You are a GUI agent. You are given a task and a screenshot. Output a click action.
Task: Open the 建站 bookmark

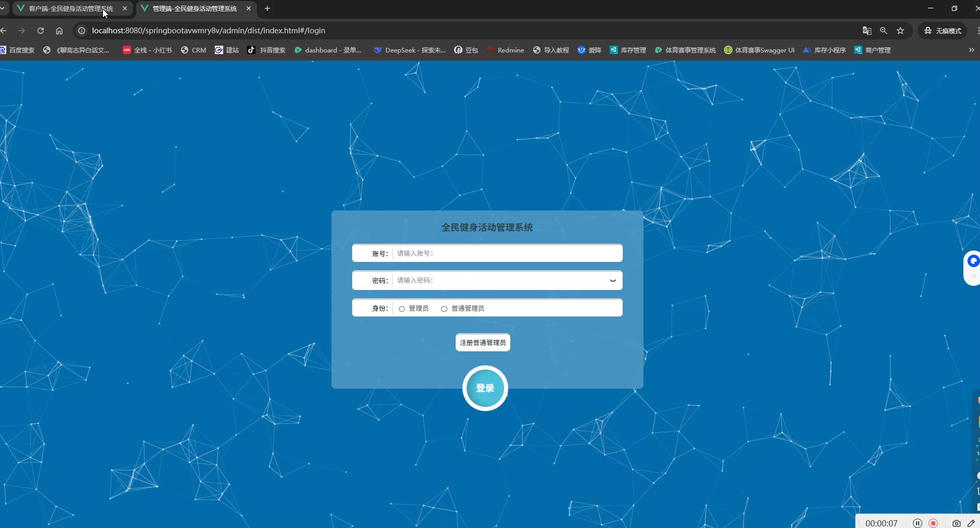[x=227, y=50]
